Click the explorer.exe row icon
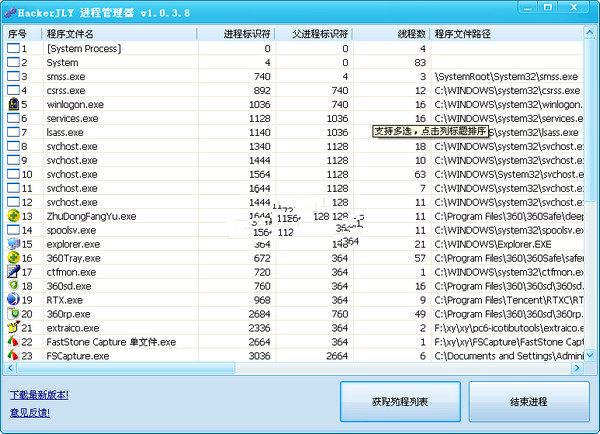The width and height of the screenshot is (600, 434). coord(13,244)
